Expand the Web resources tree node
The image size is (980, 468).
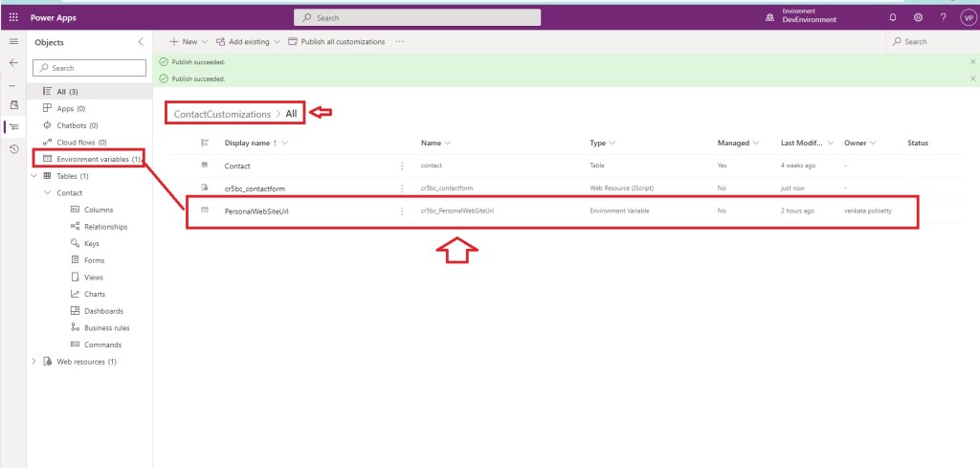(x=35, y=362)
